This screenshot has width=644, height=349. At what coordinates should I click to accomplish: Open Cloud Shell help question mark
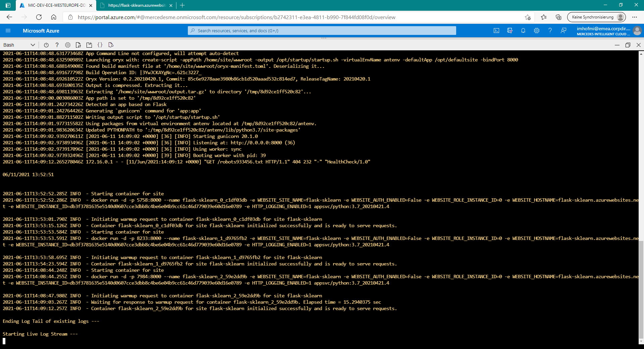pos(57,45)
